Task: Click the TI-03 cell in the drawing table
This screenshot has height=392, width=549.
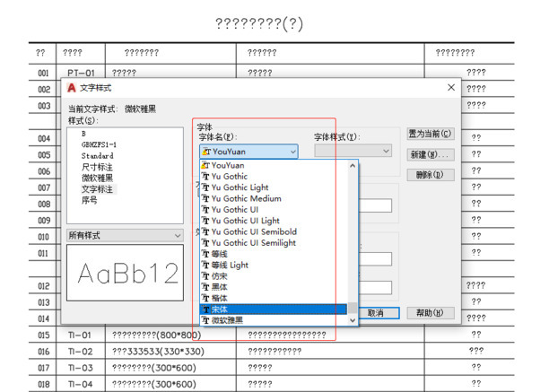Action: tap(81, 368)
